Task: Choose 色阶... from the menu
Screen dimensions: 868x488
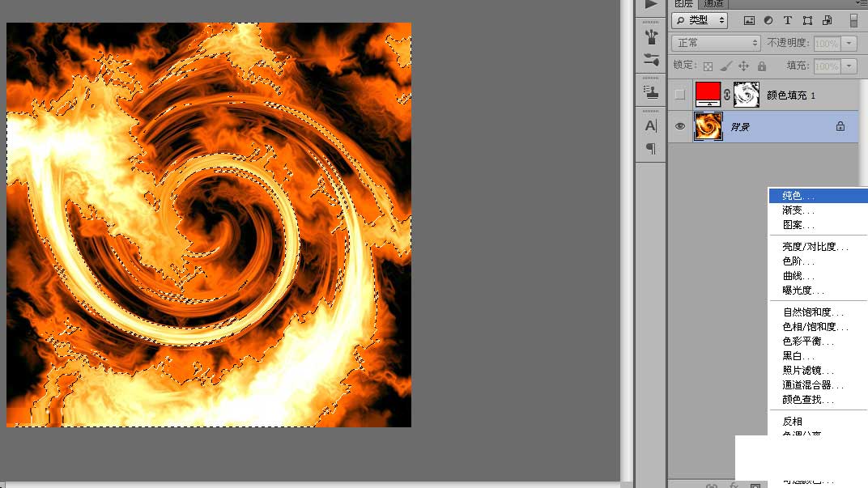Action: coord(818,261)
